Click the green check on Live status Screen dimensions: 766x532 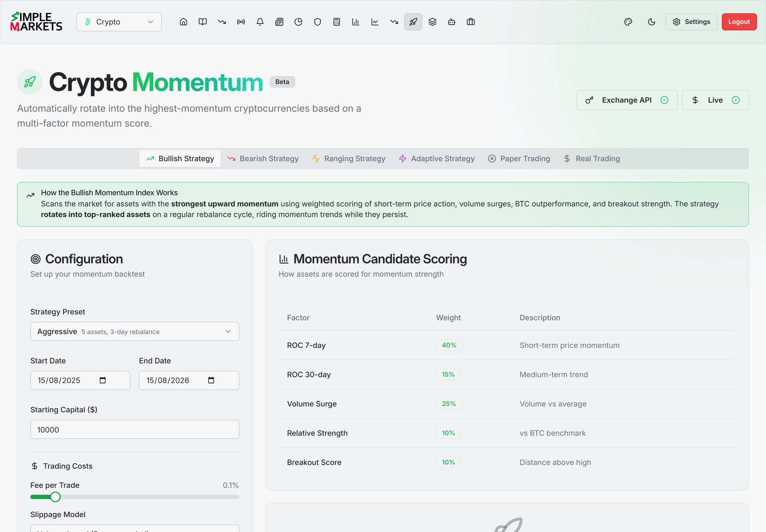point(736,100)
